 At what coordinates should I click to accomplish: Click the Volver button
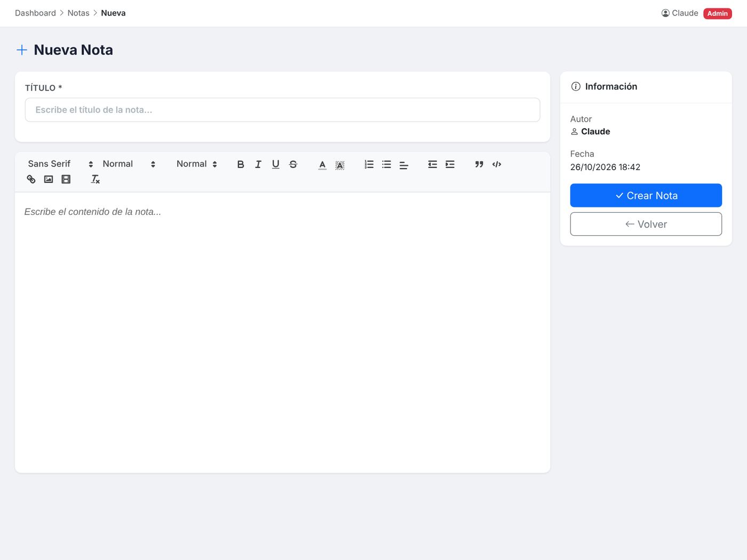[646, 224]
